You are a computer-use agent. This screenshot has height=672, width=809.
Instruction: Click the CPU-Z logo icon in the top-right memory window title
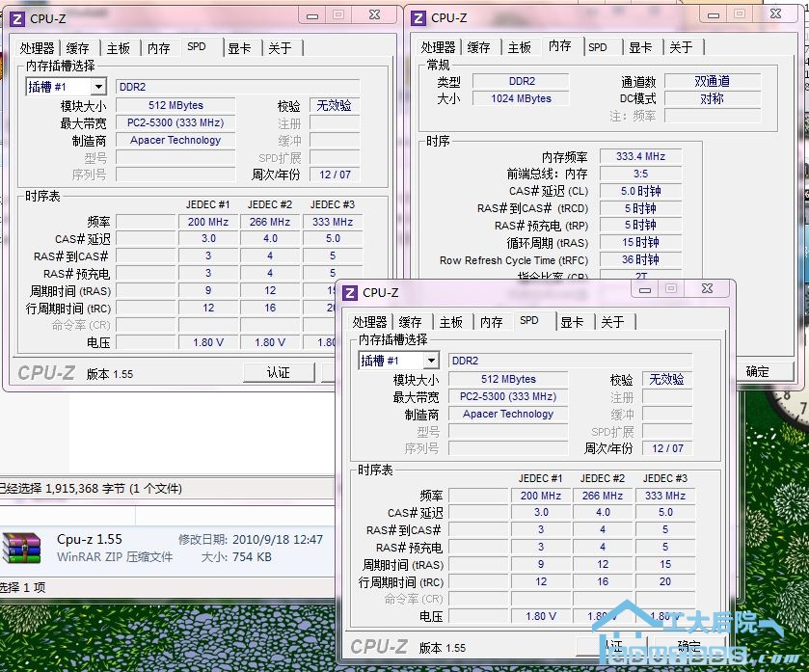pos(418,18)
